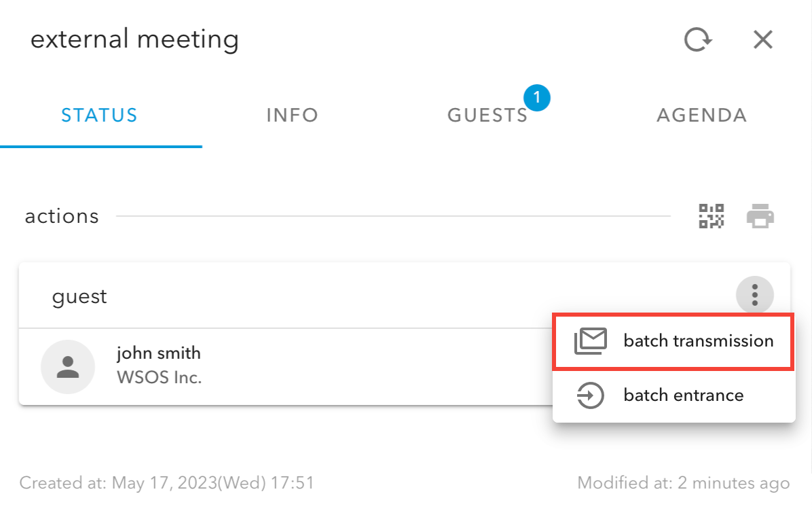Click john smith's avatar icon
812x530 pixels.
(x=67, y=367)
